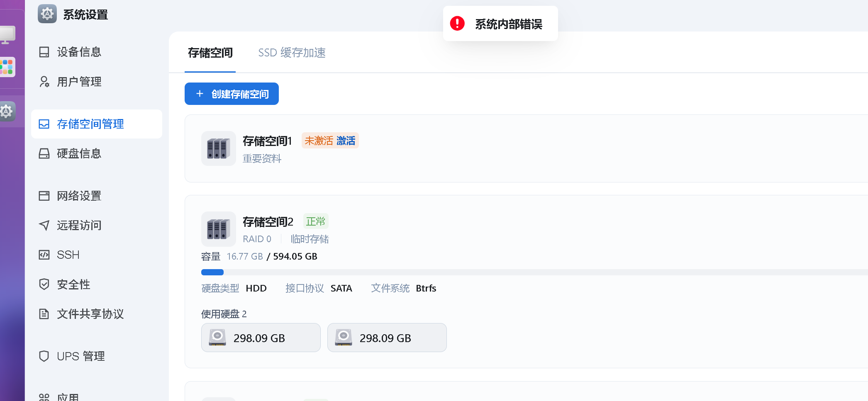Click the Remote Access (远程访问) arrow icon
Viewport: 868px width, 401px height.
click(44, 225)
